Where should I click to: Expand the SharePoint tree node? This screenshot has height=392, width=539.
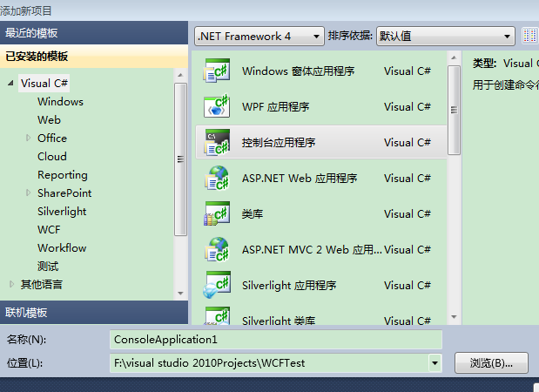[28, 193]
